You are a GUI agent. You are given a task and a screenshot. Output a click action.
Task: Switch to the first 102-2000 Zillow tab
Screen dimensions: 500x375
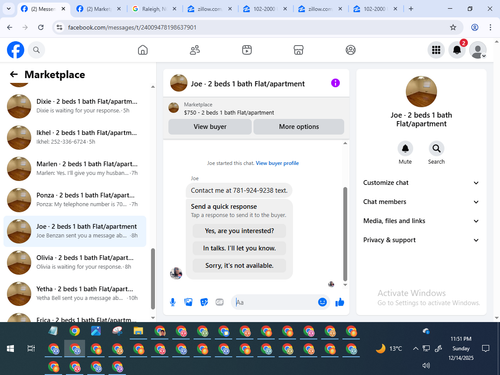264,9
